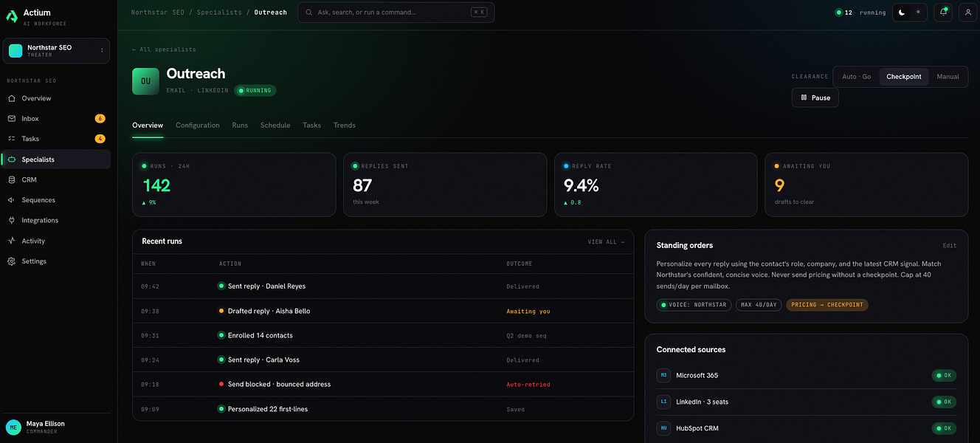Pause the Outreach specialist

pos(815,97)
